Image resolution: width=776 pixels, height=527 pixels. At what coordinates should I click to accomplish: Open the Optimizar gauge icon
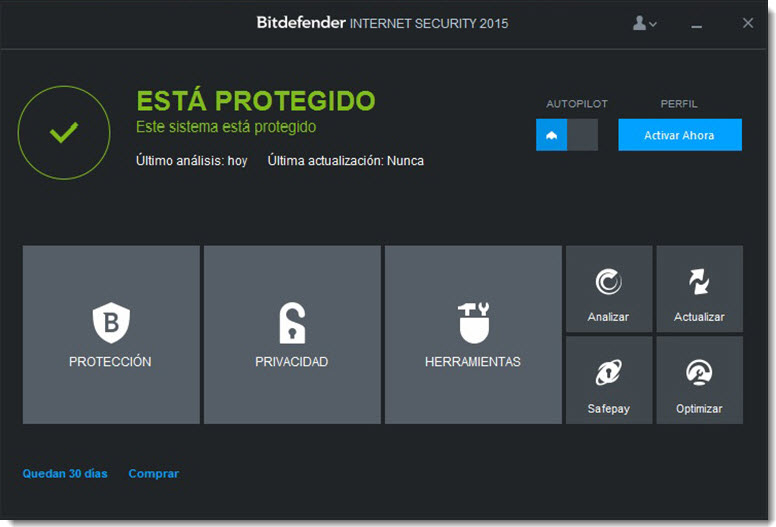[699, 373]
